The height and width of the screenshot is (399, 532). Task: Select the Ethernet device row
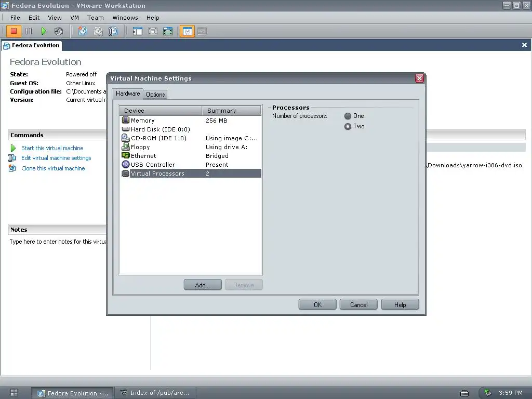point(191,156)
